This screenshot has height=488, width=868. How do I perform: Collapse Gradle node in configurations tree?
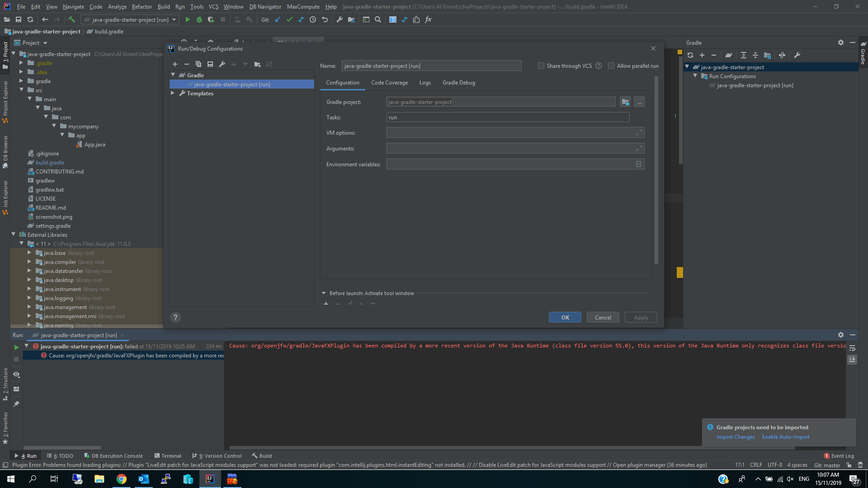point(173,75)
